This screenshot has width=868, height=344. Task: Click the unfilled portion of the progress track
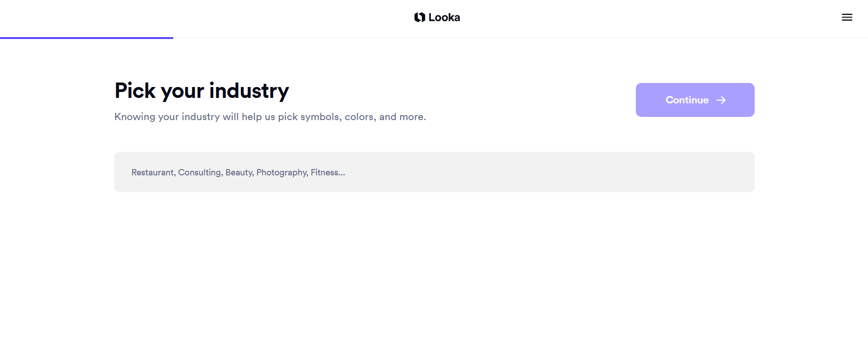(520, 38)
